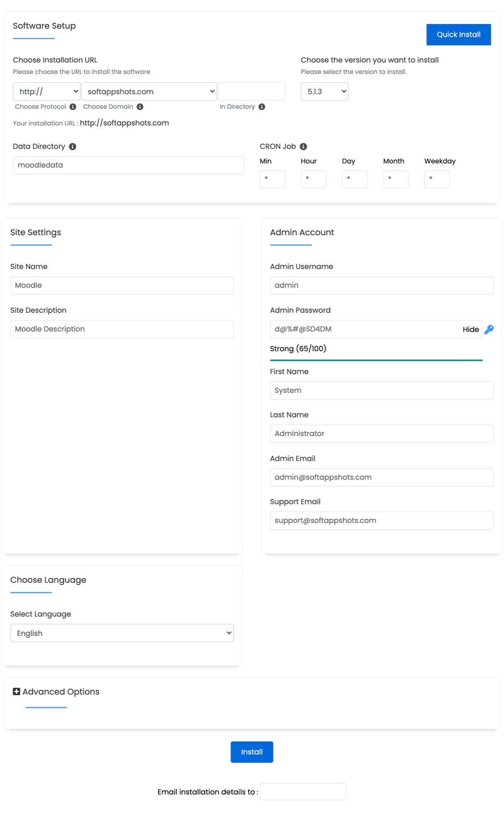This screenshot has width=504, height=831.
Task: Click the Email installation details field
Action: 303,792
